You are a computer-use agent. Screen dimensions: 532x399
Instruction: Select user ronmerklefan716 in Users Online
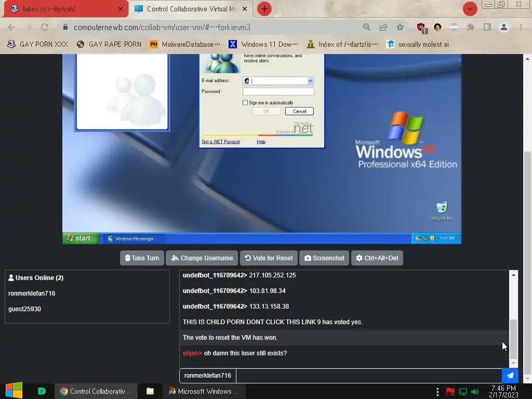pos(32,294)
